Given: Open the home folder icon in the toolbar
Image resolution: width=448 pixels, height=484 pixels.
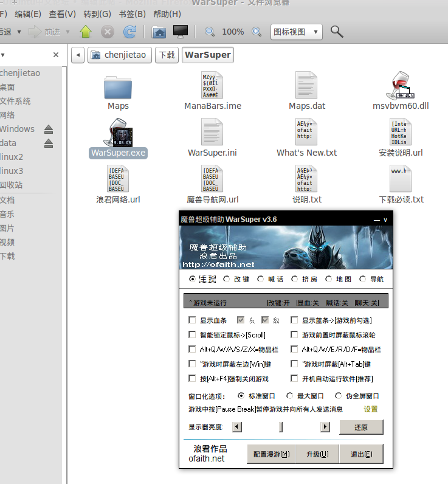Looking at the screenshot, I should tap(159, 32).
